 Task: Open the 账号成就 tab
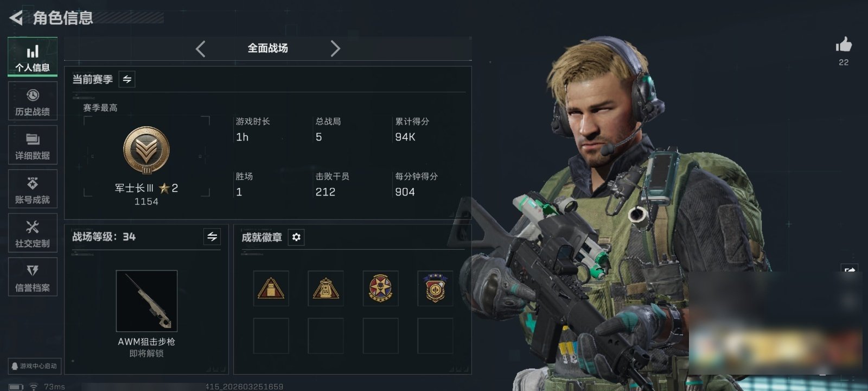click(33, 189)
